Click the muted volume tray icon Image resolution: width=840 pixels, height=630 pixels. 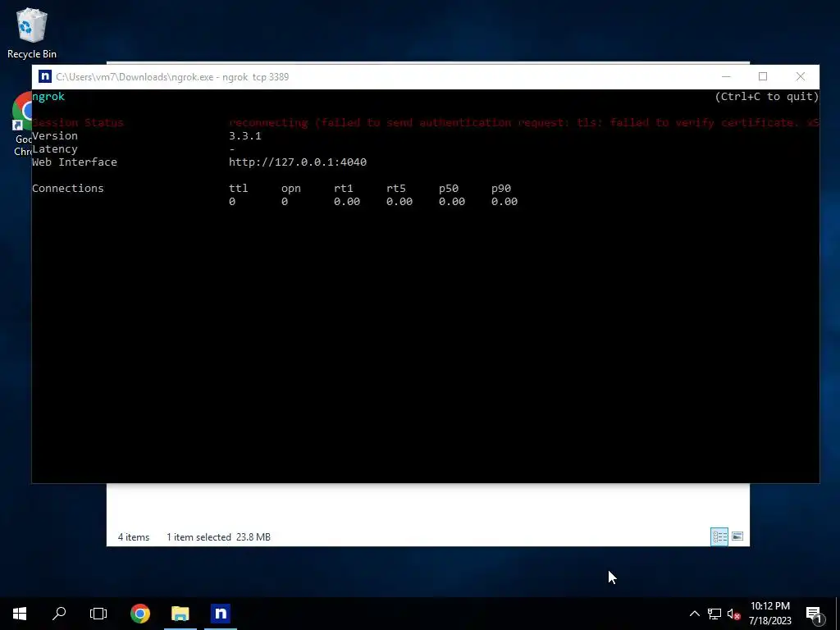pos(733,614)
